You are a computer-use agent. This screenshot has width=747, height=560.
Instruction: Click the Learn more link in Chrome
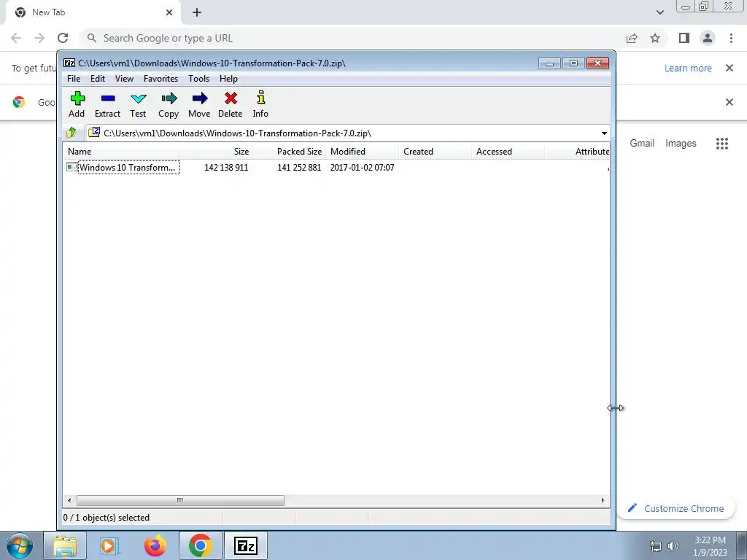click(688, 68)
